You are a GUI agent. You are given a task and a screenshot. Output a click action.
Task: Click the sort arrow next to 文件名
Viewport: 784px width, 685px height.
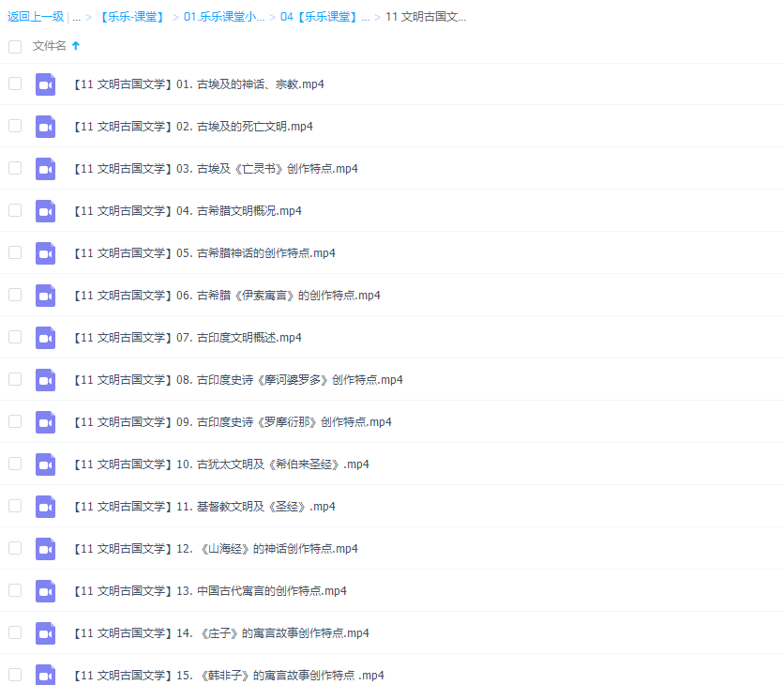click(74, 45)
